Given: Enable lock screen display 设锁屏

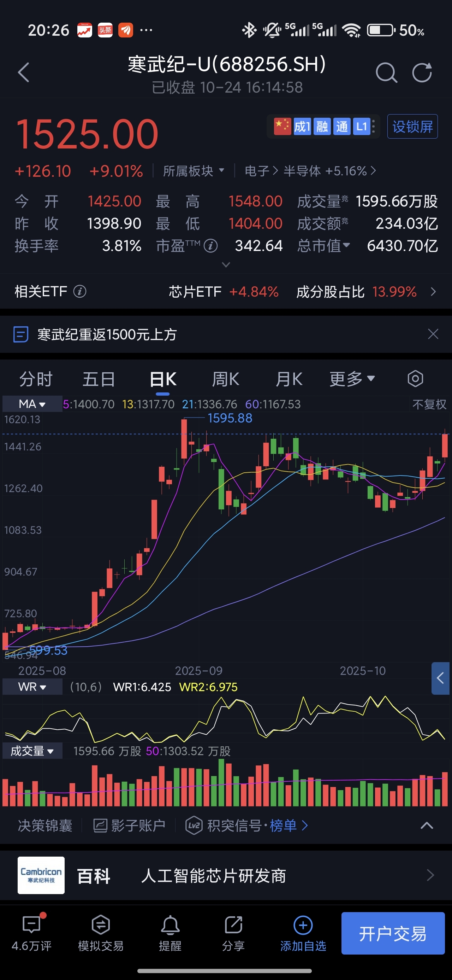Looking at the screenshot, I should click(x=412, y=127).
